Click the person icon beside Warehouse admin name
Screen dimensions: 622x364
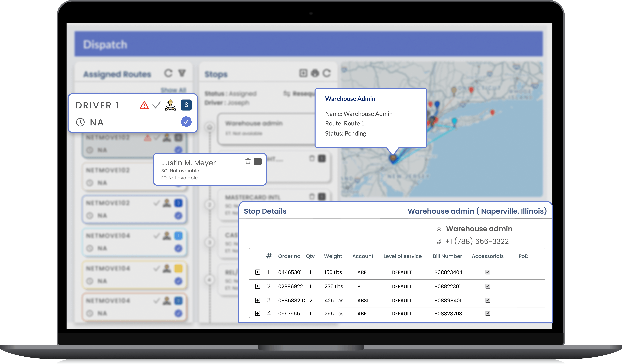point(439,229)
